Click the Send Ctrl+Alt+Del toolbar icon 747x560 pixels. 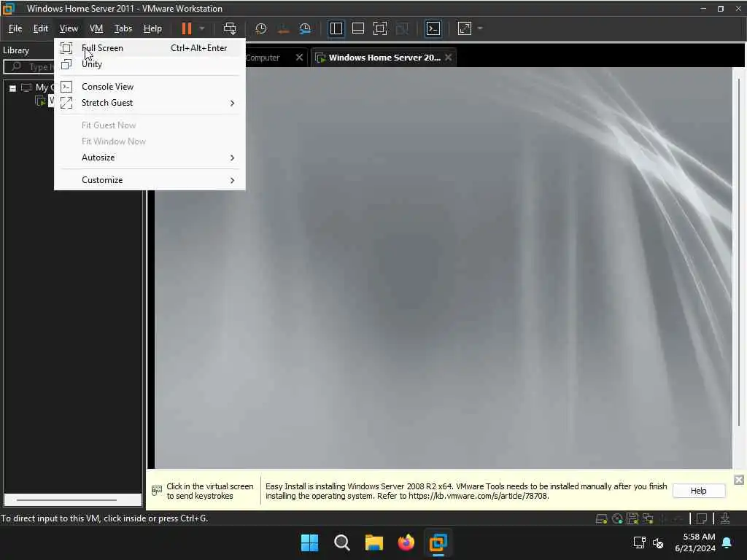coord(230,28)
